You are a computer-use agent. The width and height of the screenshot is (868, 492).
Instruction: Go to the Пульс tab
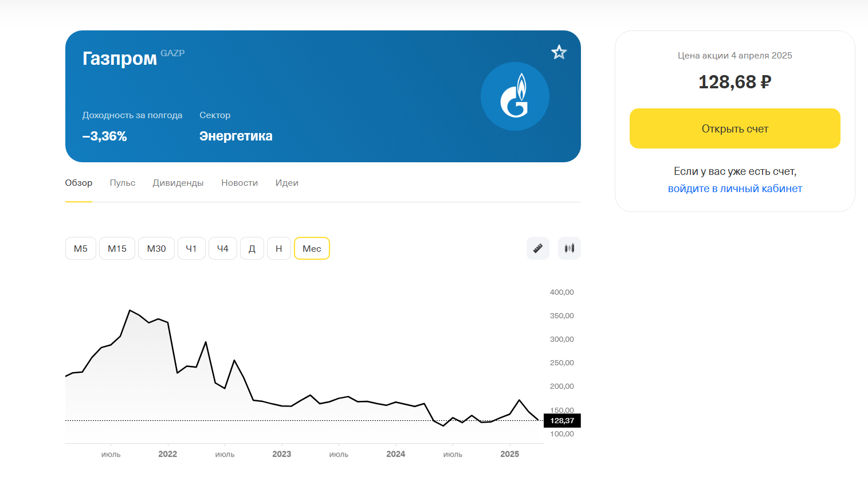pos(123,183)
